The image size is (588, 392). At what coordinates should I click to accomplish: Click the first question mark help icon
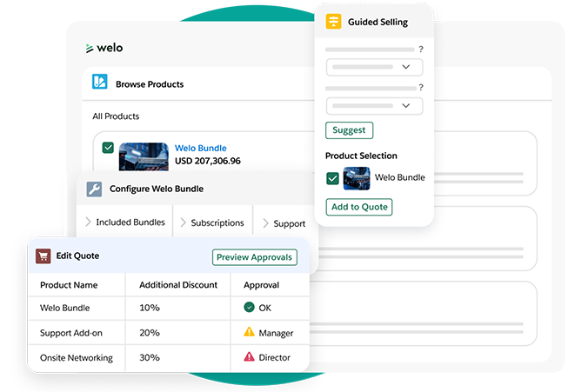coord(421,49)
